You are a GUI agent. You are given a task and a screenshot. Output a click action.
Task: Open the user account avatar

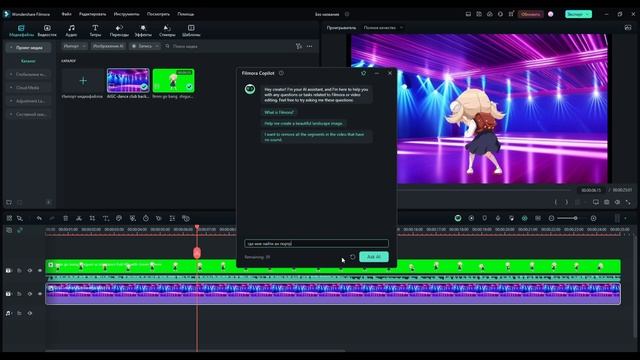[551, 14]
